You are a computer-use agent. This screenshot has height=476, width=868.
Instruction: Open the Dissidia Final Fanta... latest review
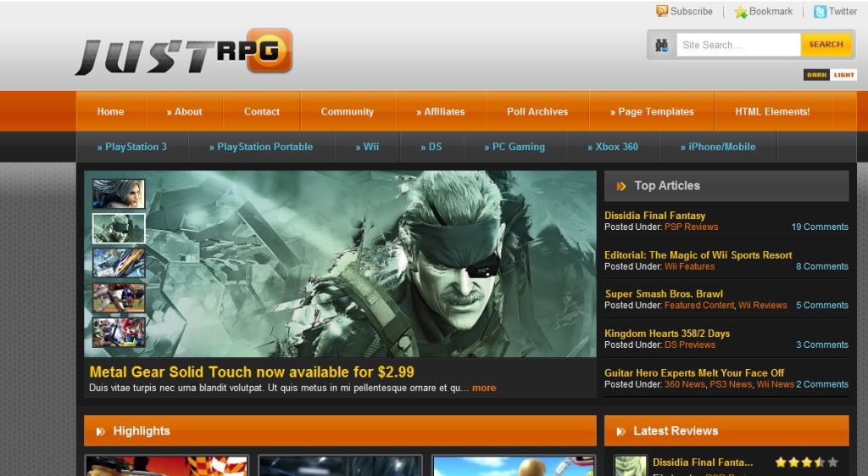pyautogui.click(x=703, y=462)
